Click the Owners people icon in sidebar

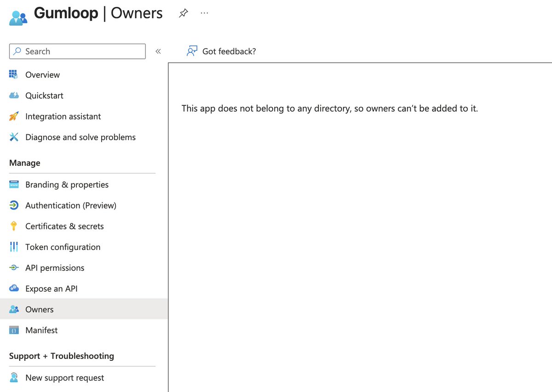coord(14,309)
